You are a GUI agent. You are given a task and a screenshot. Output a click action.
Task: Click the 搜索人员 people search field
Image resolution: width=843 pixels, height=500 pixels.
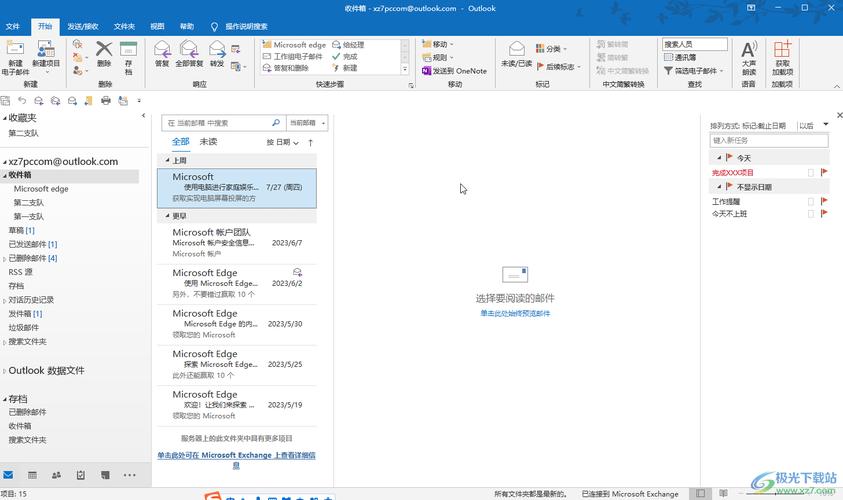(695, 44)
